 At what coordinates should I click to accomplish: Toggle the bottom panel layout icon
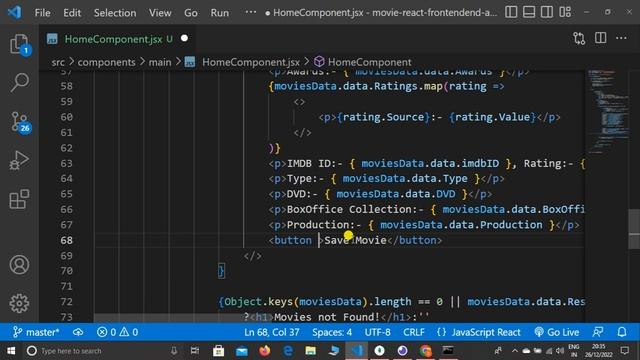(x=529, y=12)
